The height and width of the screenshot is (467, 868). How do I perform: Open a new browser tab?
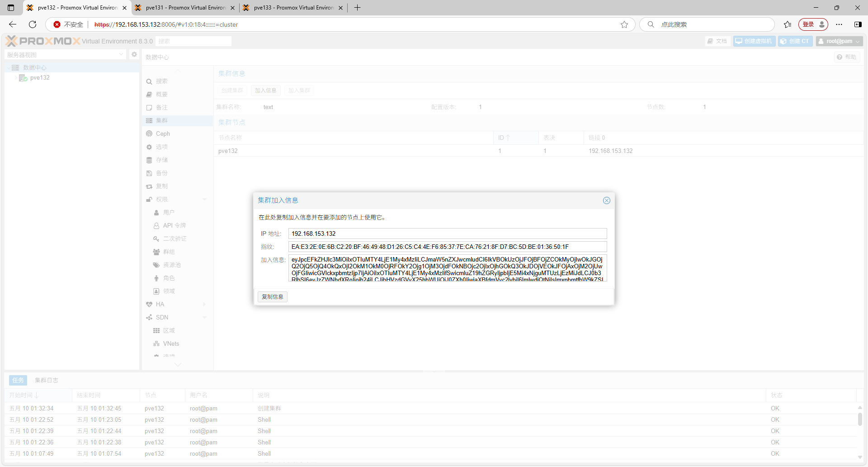point(357,8)
